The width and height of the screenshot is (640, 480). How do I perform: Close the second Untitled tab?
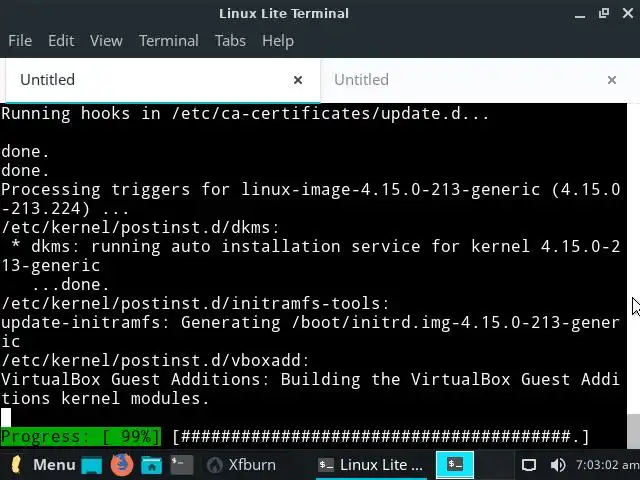(611, 80)
